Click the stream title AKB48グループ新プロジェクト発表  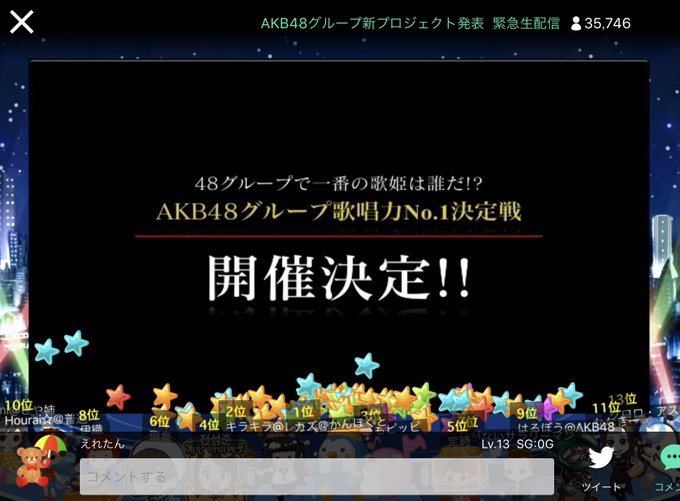coord(372,23)
